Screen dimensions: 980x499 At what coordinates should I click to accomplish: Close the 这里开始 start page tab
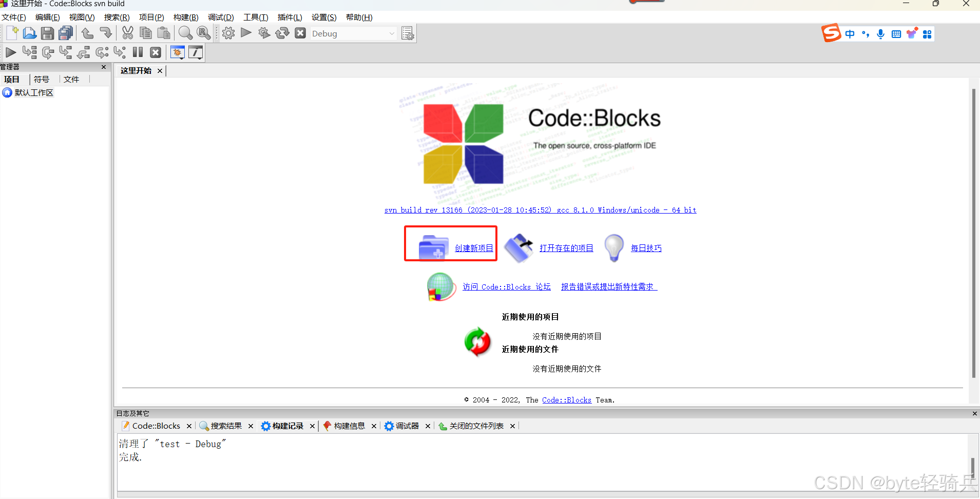pos(160,71)
